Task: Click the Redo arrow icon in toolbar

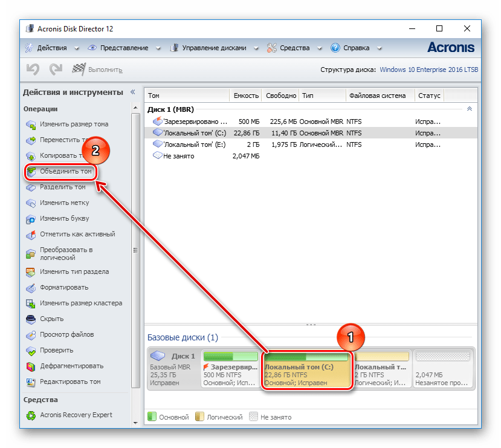Action: pyautogui.click(x=56, y=70)
